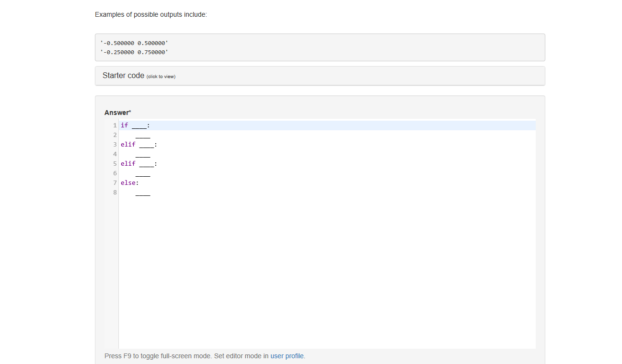Select line number 1 in the gutter
Image resolution: width=622 pixels, height=364 pixels.
click(x=115, y=125)
